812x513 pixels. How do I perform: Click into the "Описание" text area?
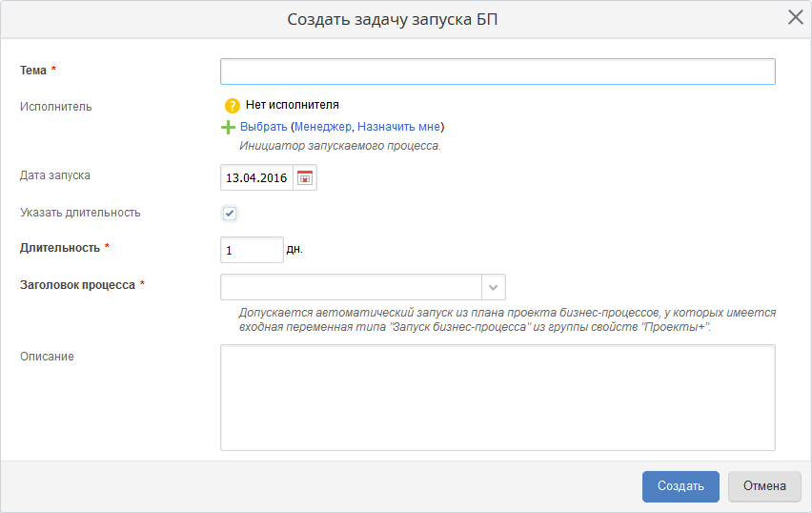[497, 397]
